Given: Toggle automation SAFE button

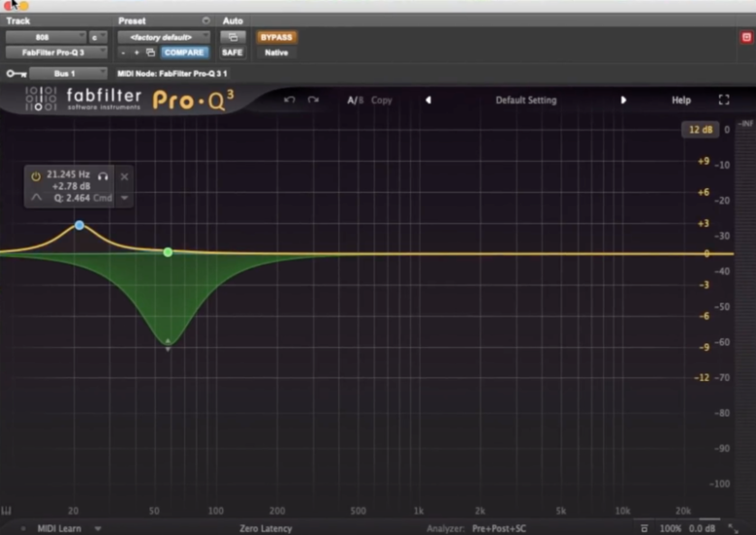Looking at the screenshot, I should [x=232, y=52].
